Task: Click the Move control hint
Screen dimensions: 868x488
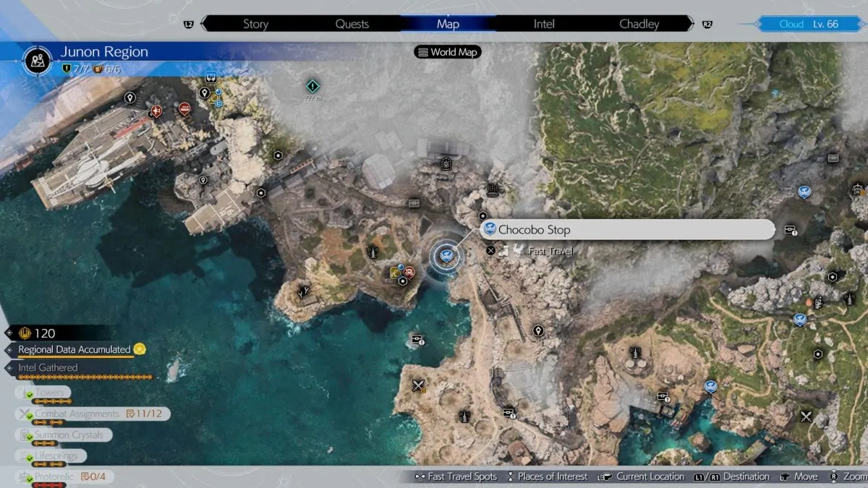Action: tap(799, 476)
